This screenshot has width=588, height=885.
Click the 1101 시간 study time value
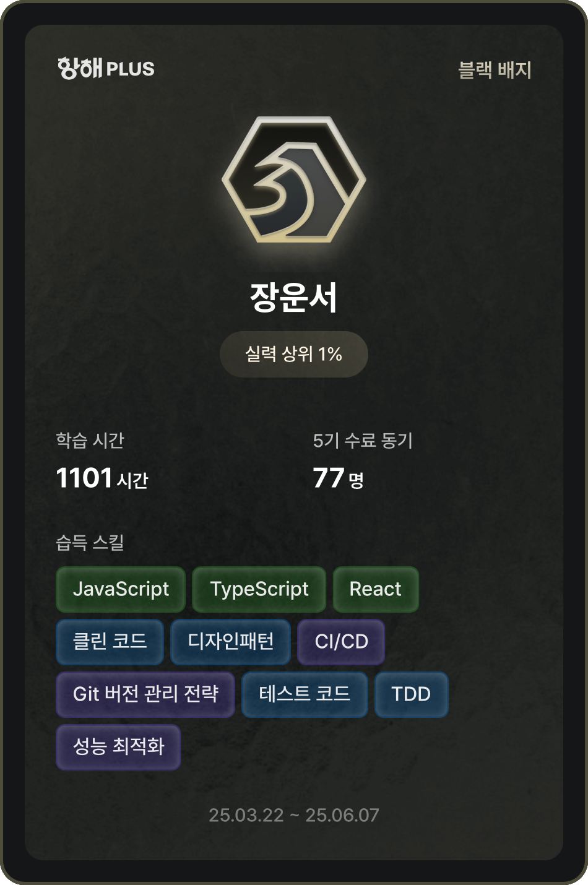point(102,478)
